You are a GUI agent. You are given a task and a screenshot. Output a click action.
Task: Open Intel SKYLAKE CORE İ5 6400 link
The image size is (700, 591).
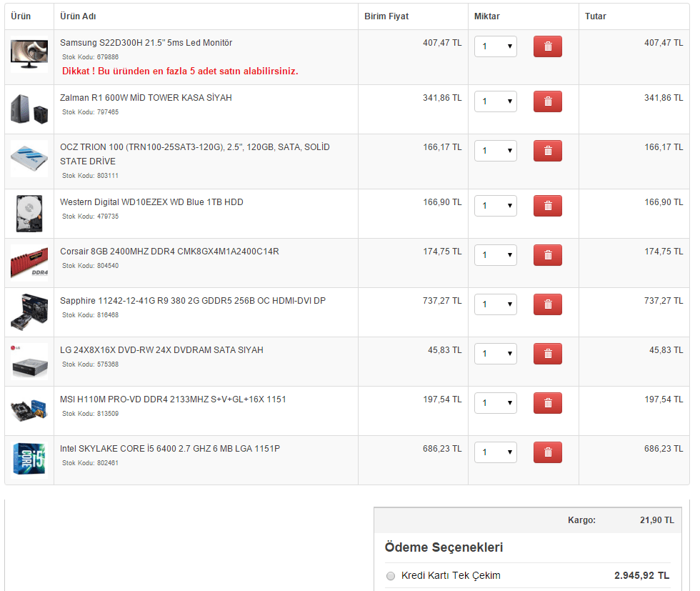click(170, 449)
